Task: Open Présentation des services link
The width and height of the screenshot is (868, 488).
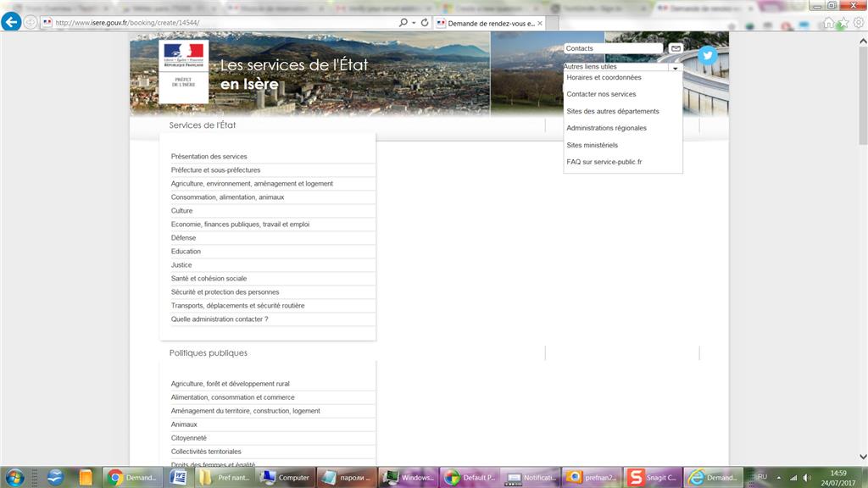Action: click(x=209, y=157)
